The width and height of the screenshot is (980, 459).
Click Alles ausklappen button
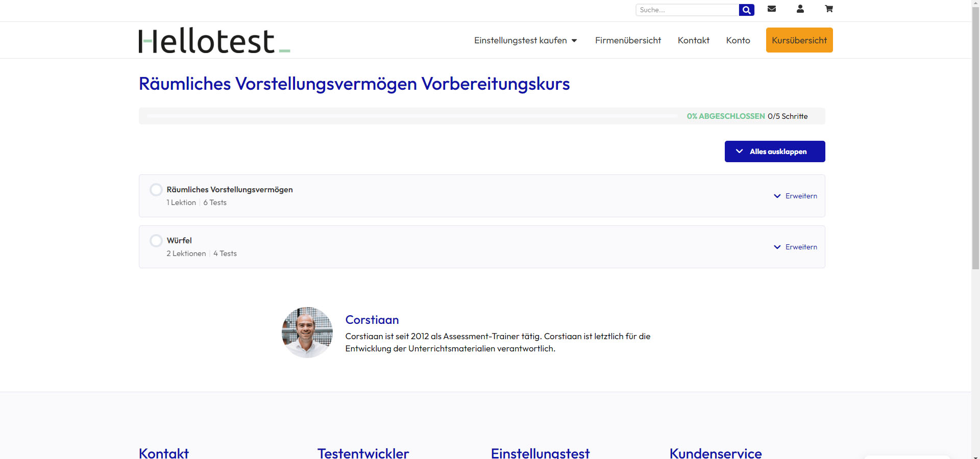click(x=775, y=151)
